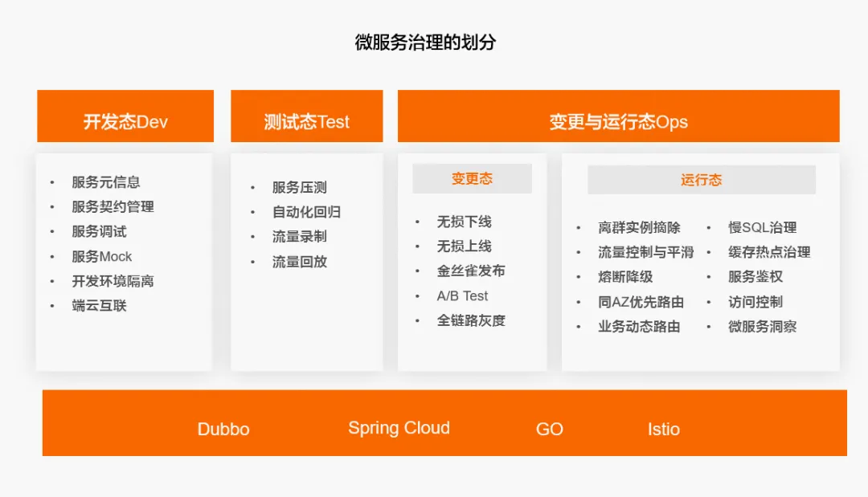Click the 开发环境隔离 list item

[113, 281]
